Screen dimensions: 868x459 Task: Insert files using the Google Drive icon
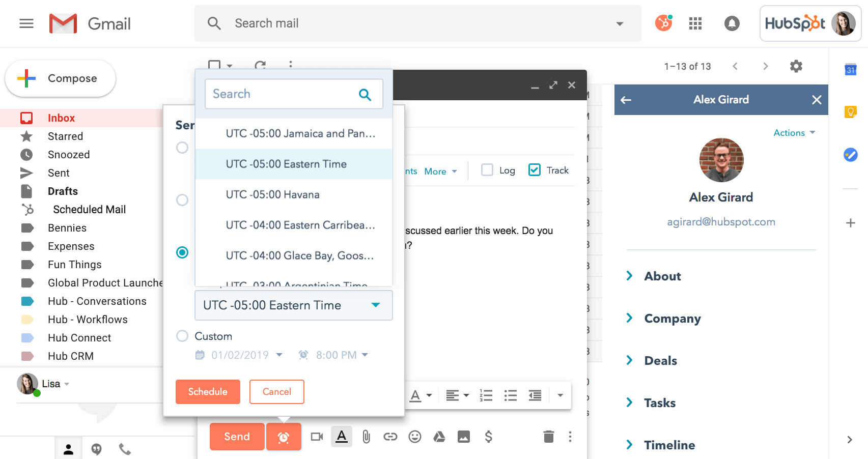pyautogui.click(x=439, y=437)
